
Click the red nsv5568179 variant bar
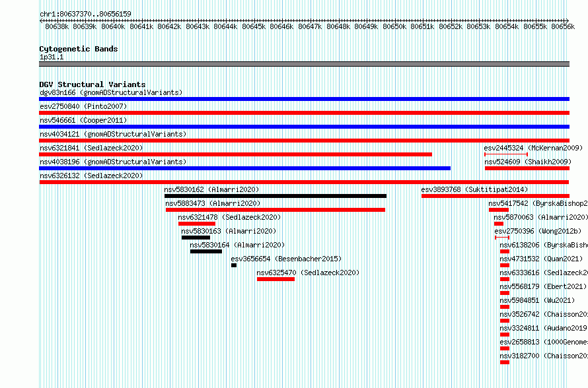click(505, 293)
